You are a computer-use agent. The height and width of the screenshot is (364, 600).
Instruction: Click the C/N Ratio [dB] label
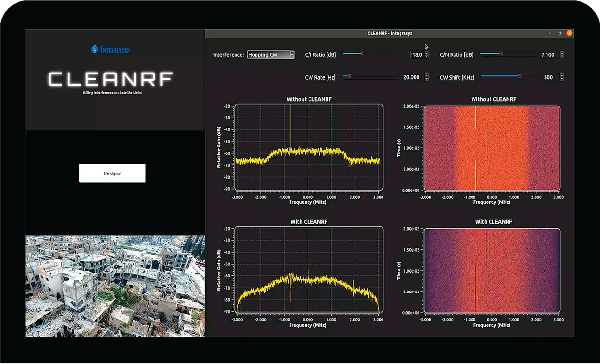[x=456, y=55]
